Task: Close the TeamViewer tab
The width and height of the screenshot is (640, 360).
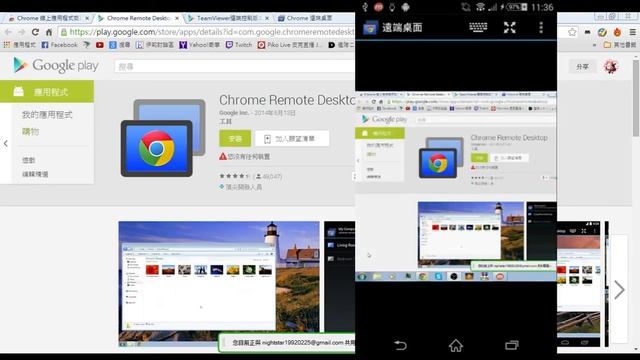Action: pyautogui.click(x=267, y=18)
